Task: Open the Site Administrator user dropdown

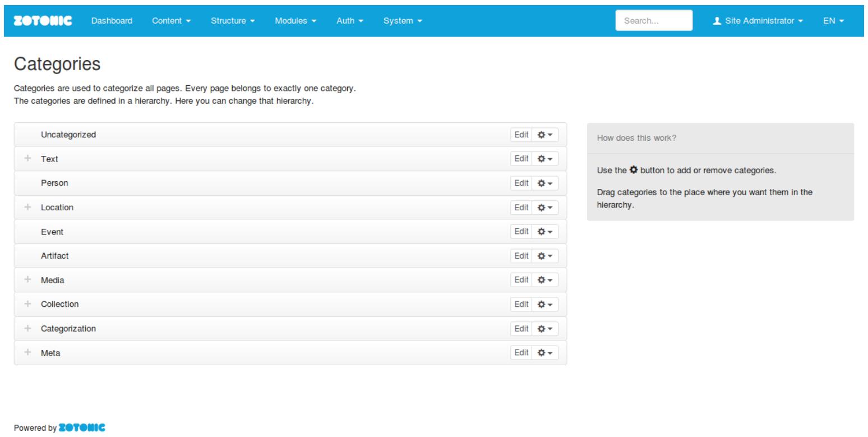Action: 758,21
